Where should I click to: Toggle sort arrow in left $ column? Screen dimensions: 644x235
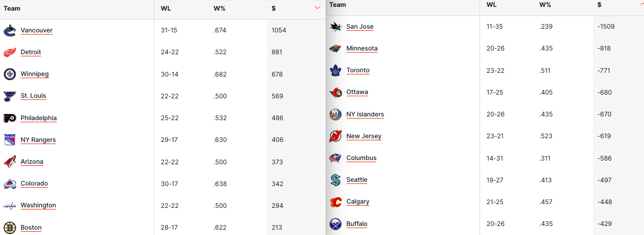click(318, 8)
